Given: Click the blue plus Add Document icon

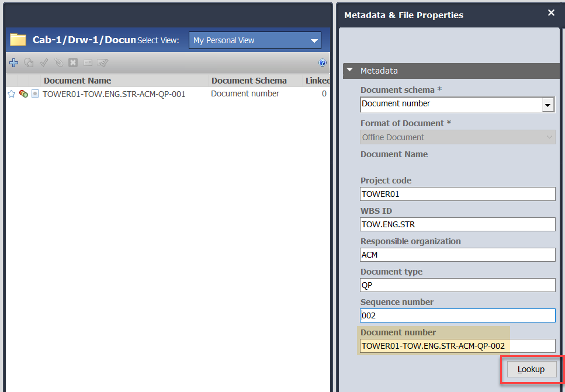Looking at the screenshot, I should pos(13,63).
